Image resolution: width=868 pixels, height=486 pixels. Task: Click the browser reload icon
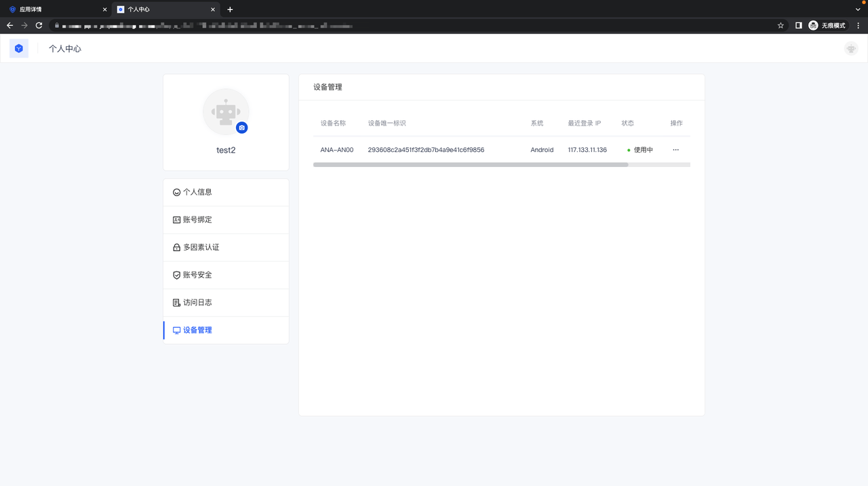point(39,25)
